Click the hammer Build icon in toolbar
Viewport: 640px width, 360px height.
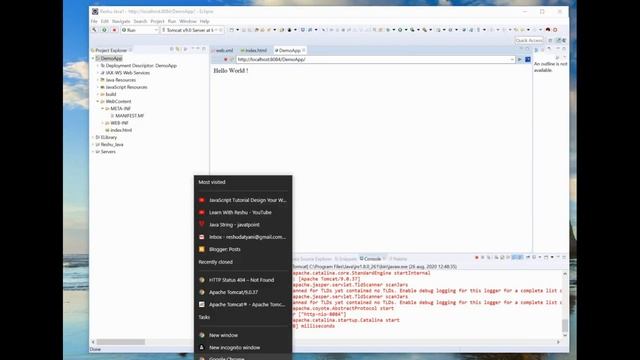point(94,30)
